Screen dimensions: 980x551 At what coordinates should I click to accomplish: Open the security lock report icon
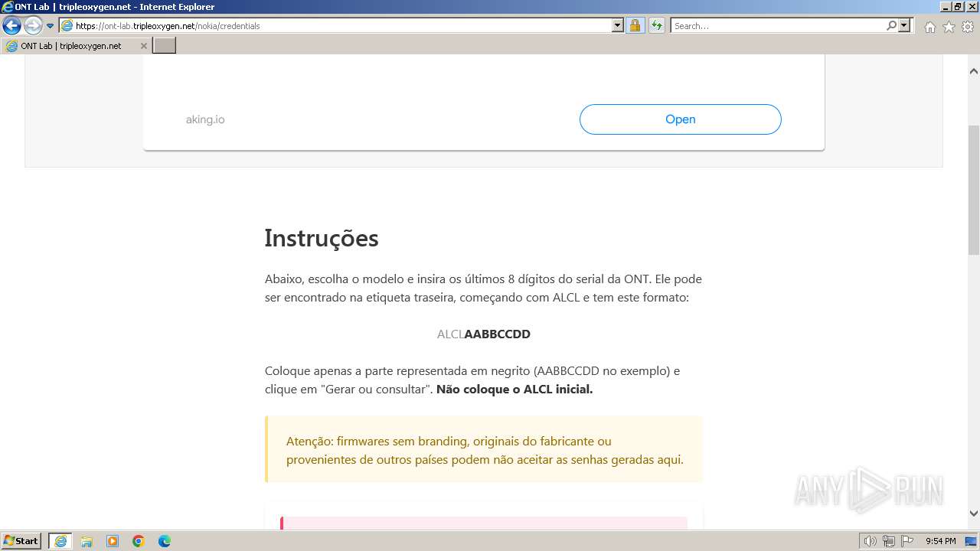(x=635, y=26)
